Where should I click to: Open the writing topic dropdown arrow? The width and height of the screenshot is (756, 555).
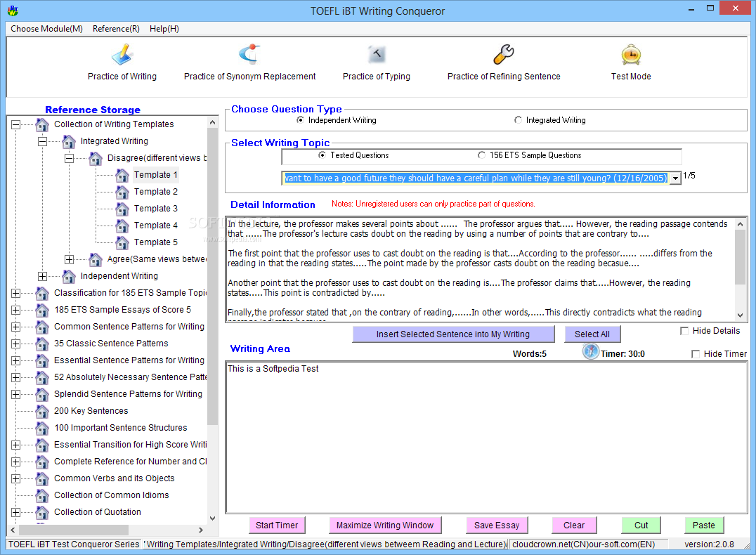click(675, 178)
